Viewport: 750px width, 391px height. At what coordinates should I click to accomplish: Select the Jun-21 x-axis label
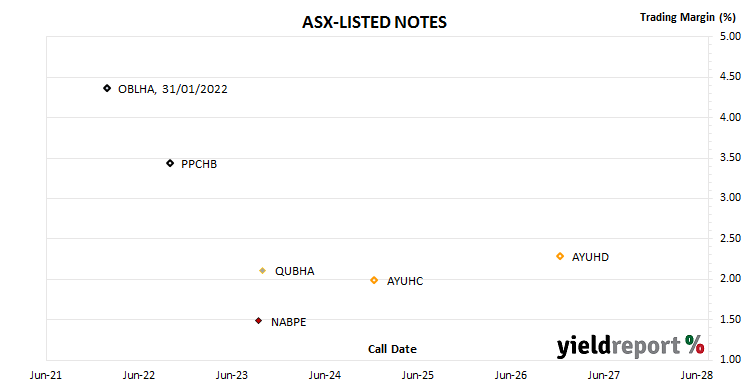click(46, 375)
